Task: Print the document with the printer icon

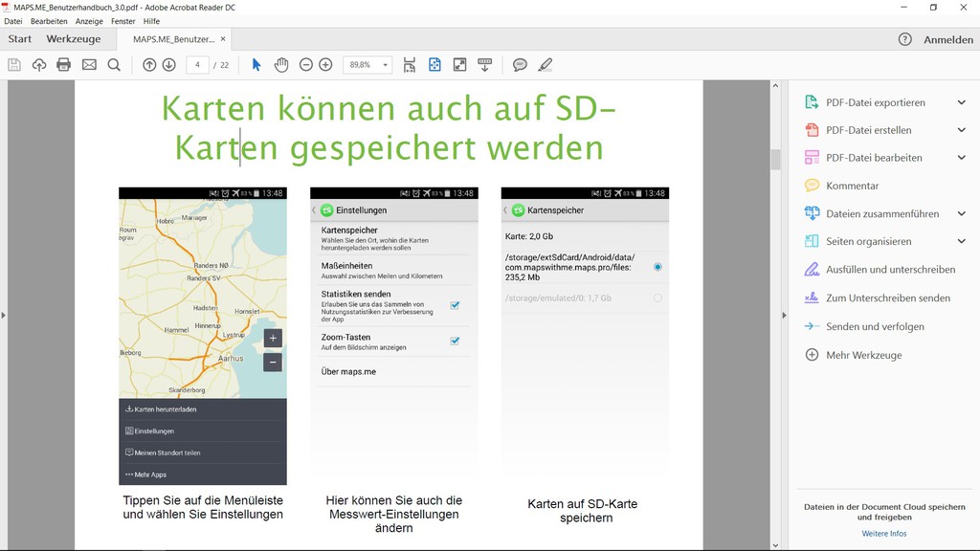Action: click(x=64, y=64)
